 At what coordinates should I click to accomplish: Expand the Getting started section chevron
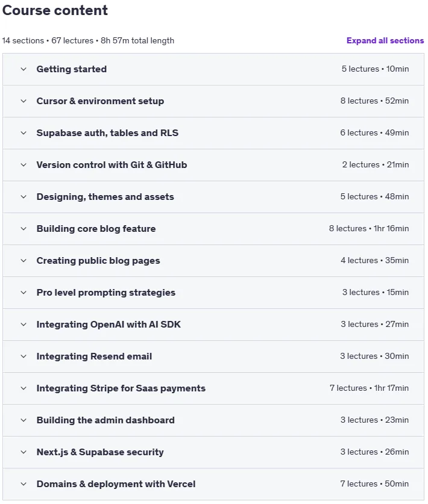[24, 69]
